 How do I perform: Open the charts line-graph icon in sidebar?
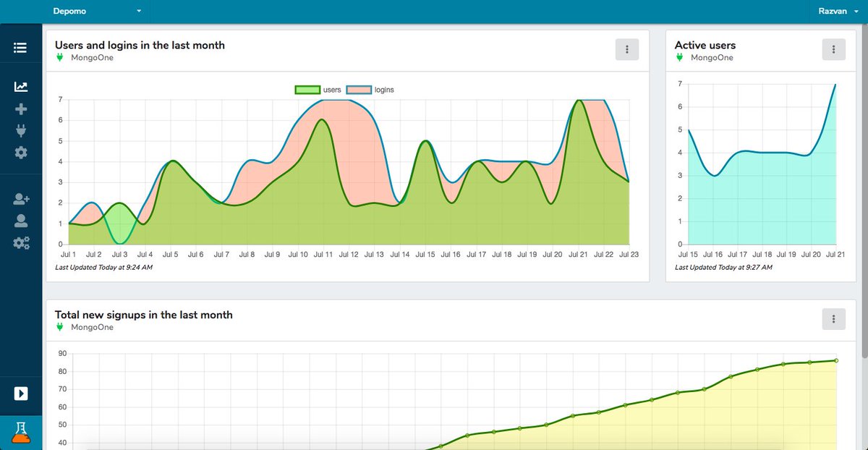click(x=21, y=87)
